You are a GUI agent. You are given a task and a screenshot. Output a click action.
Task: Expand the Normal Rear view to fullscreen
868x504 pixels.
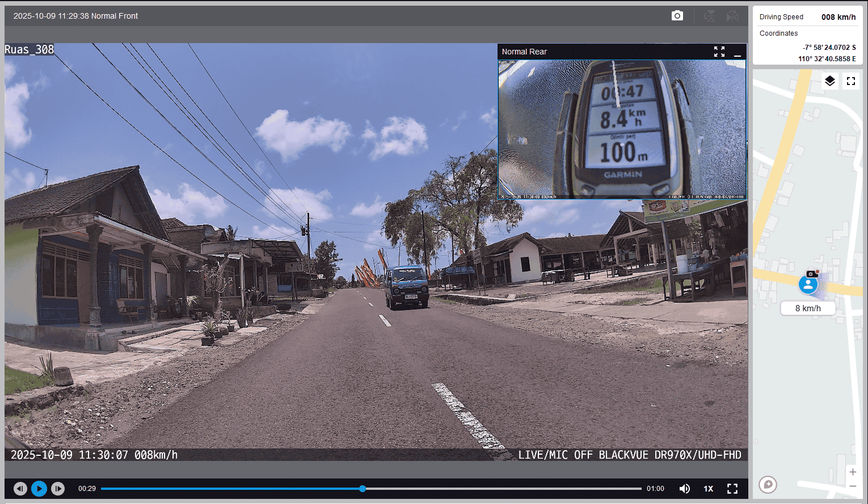click(719, 52)
